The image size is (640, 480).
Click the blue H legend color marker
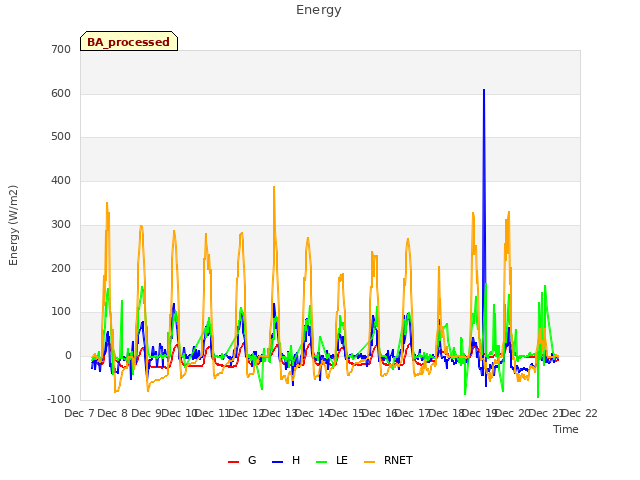278,462
